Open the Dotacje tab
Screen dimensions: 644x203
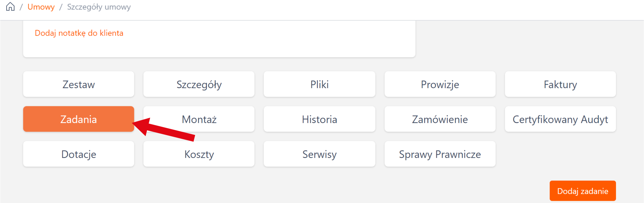[79, 154]
